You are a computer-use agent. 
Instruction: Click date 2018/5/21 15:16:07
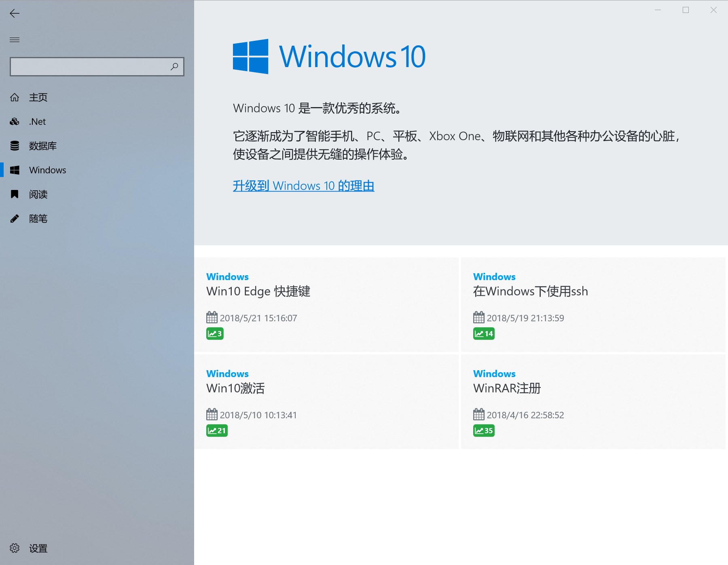[258, 318]
